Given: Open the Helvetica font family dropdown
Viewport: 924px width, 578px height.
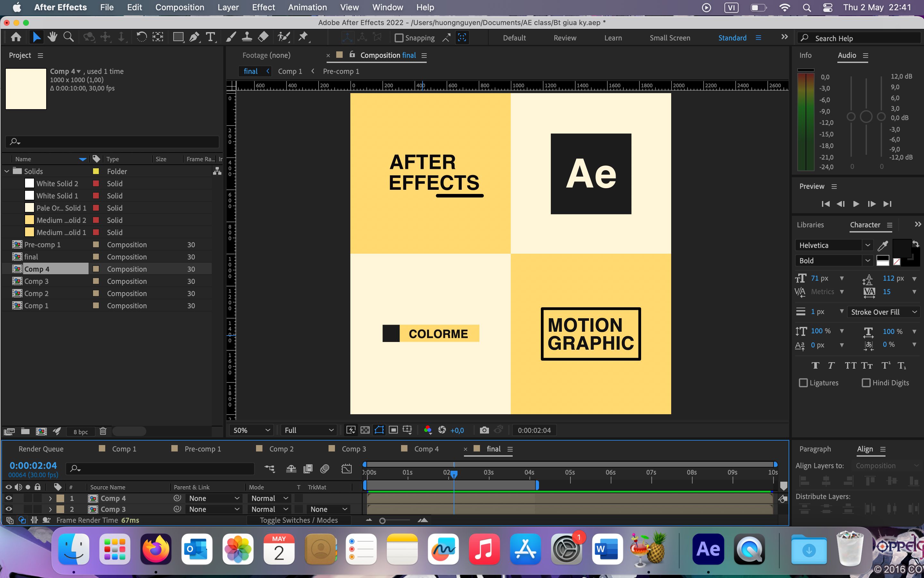Looking at the screenshot, I should point(834,245).
